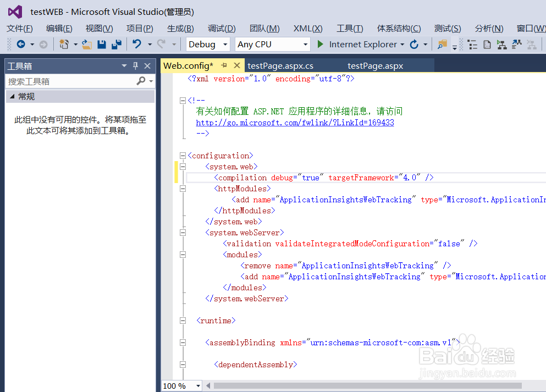Click the New Project icon
Image resolution: width=546 pixels, height=392 pixels.
click(x=64, y=44)
